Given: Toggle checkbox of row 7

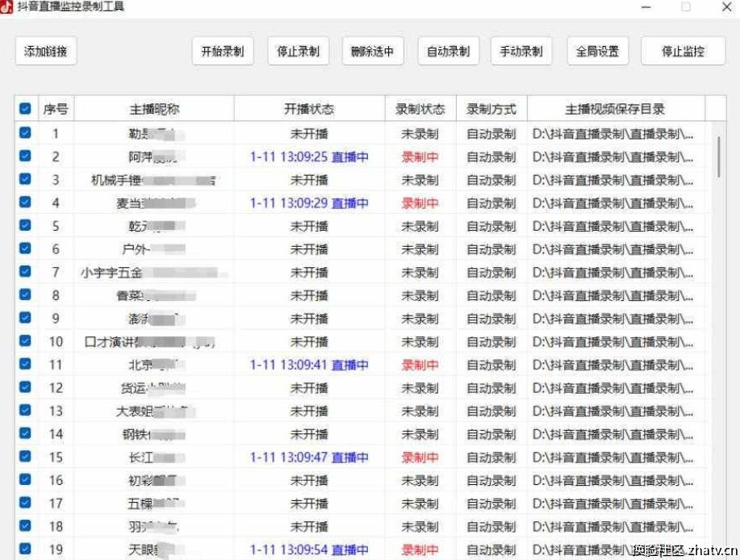Looking at the screenshot, I should pyautogui.click(x=26, y=271).
